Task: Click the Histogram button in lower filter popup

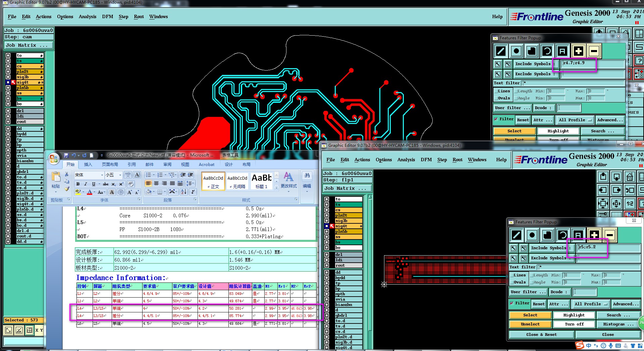Action: pyautogui.click(x=618, y=324)
